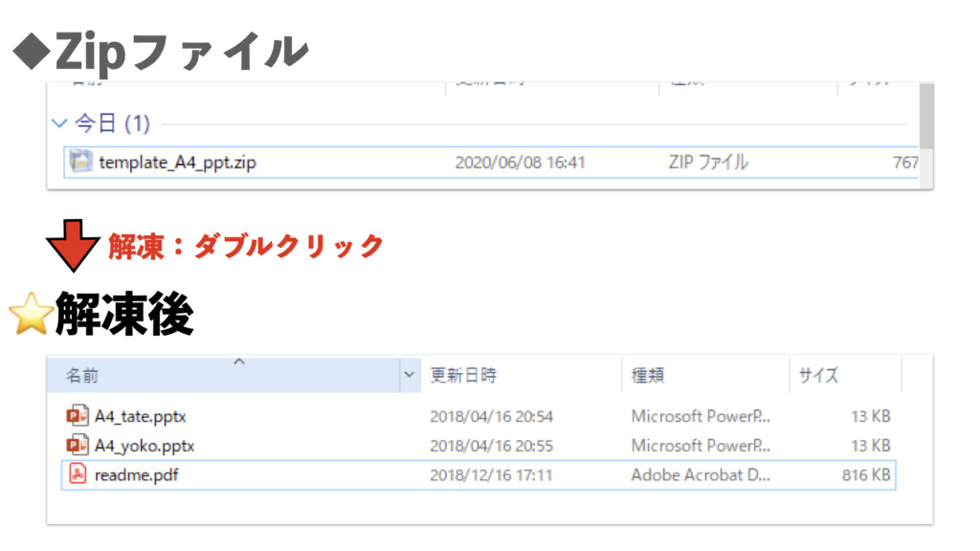
Task: Sort by the 更新日時 column header
Action: coord(522,375)
